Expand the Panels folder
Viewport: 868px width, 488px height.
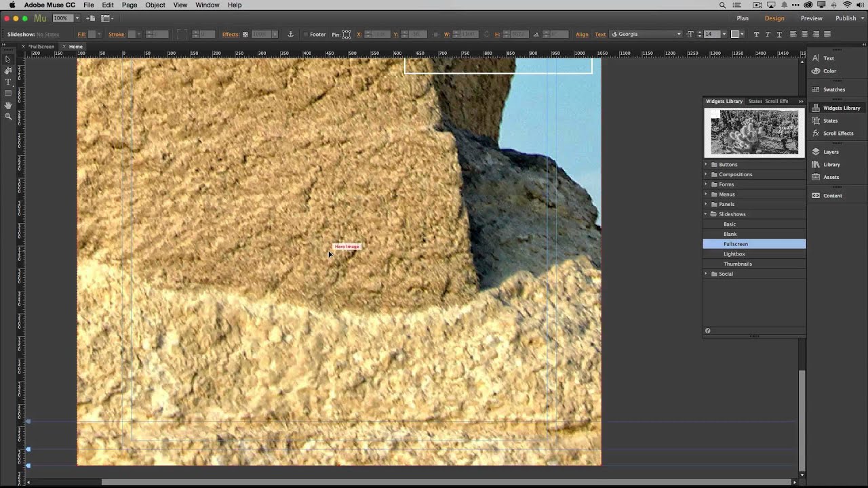[706, 204]
